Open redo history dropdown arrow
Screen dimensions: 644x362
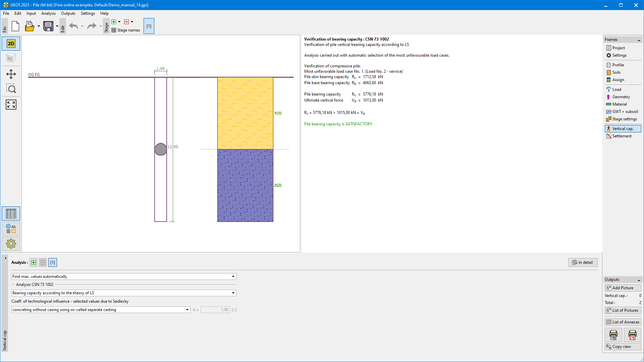click(x=101, y=26)
